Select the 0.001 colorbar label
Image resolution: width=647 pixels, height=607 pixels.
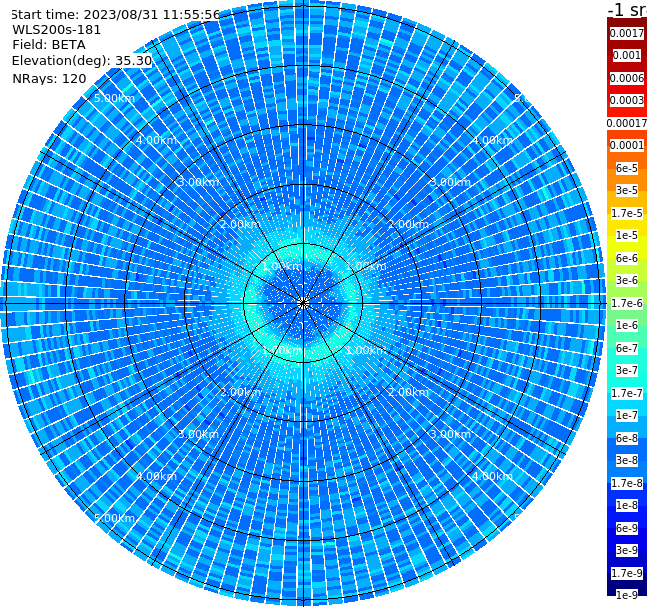coord(627,55)
